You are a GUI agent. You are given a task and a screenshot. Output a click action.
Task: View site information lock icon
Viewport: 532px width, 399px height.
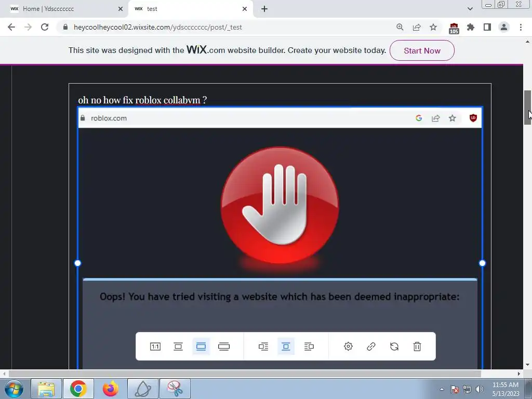pos(65,27)
